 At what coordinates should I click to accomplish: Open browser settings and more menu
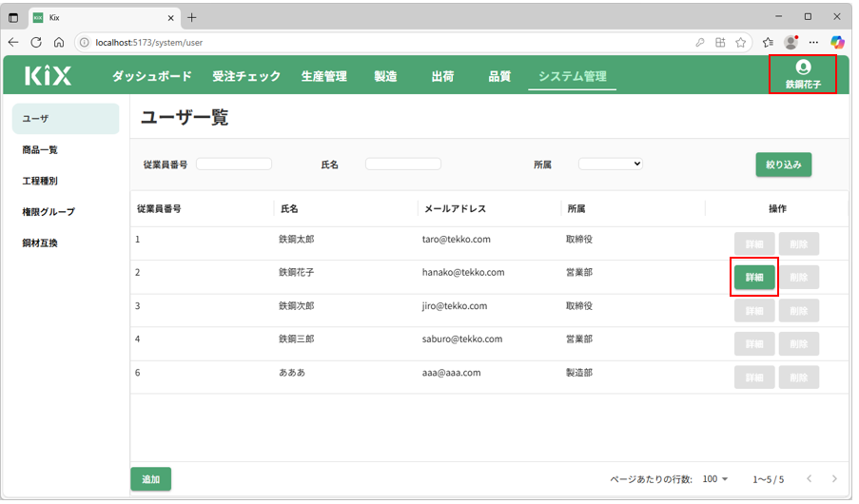click(x=813, y=42)
